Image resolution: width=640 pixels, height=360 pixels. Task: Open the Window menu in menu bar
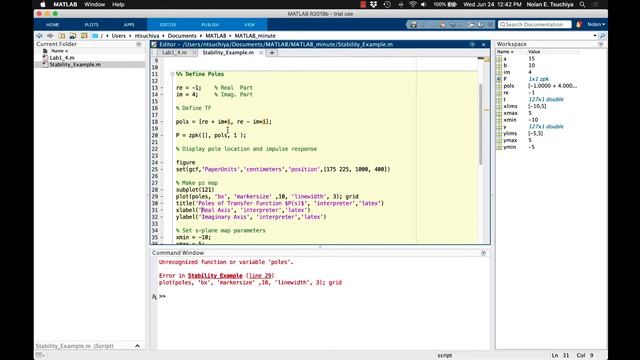94,4
